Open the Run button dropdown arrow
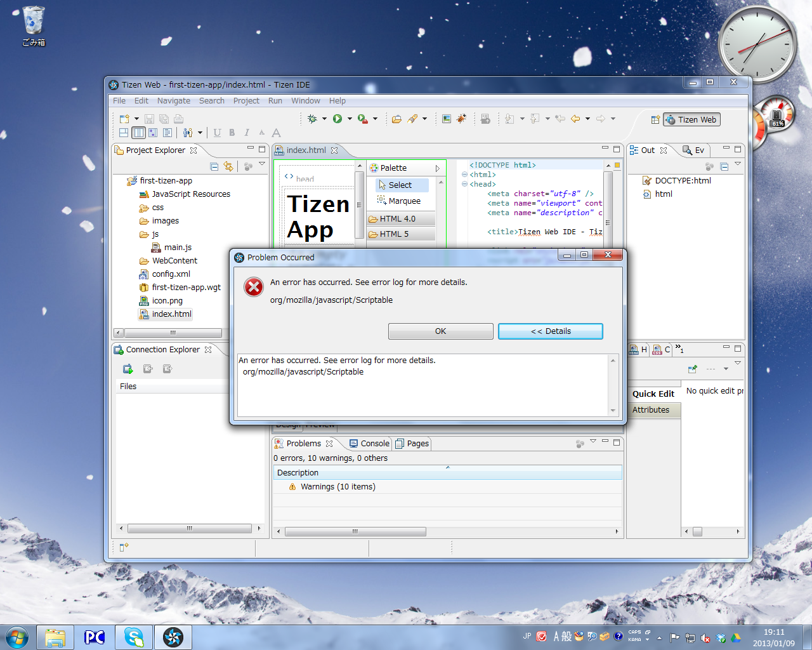Screen dimensions: 812x650 click(350, 119)
